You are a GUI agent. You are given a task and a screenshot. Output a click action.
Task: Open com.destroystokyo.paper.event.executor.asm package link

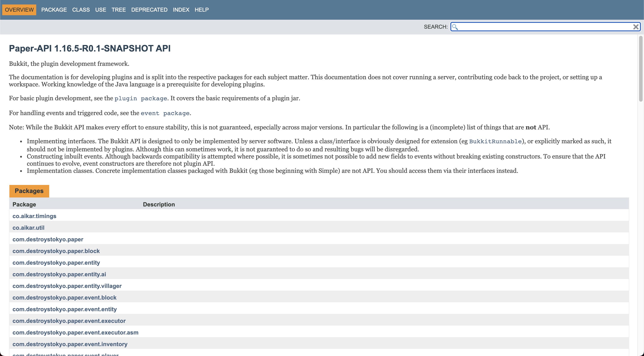(x=75, y=332)
